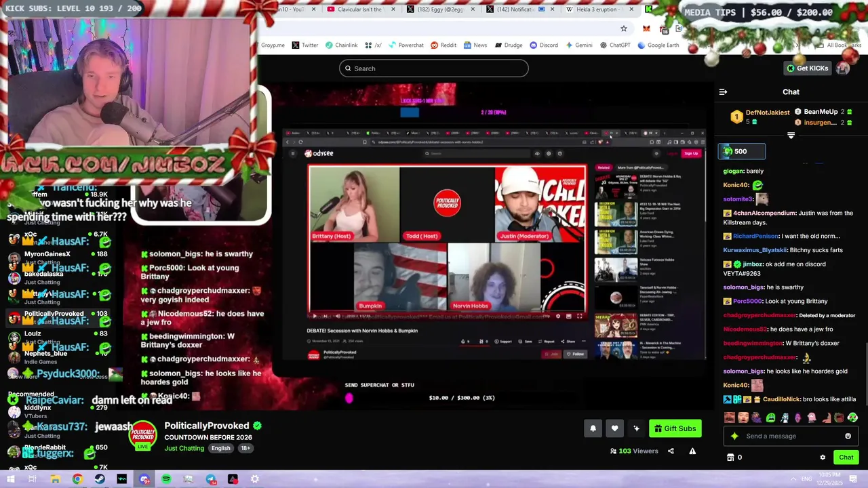Image resolution: width=868 pixels, height=488 pixels.
Task: Click the last emote in the quick emote row
Action: pyautogui.click(x=852, y=418)
